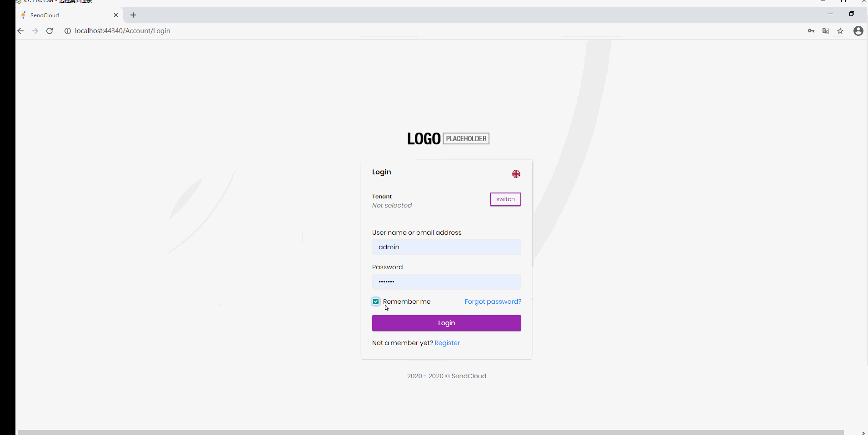Open the Forgot password link
Image resolution: width=868 pixels, height=435 pixels.
(x=493, y=302)
